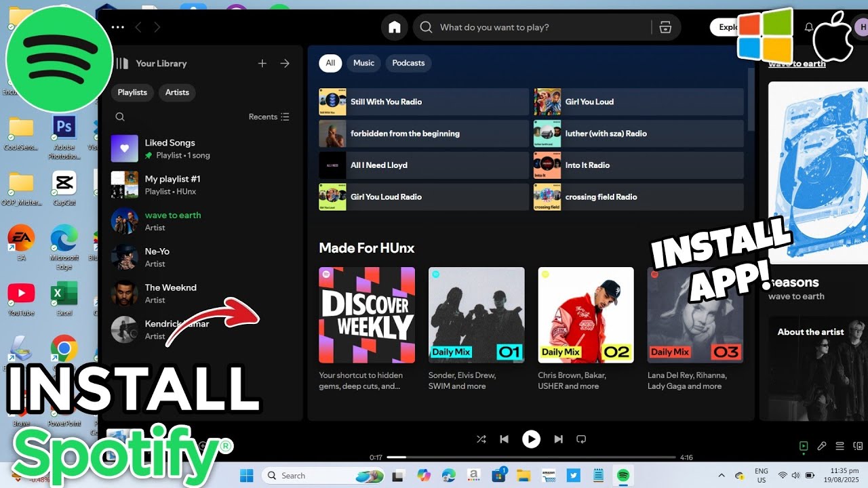Open the Discover Weekly cover
The image size is (868, 488).
pos(367,315)
